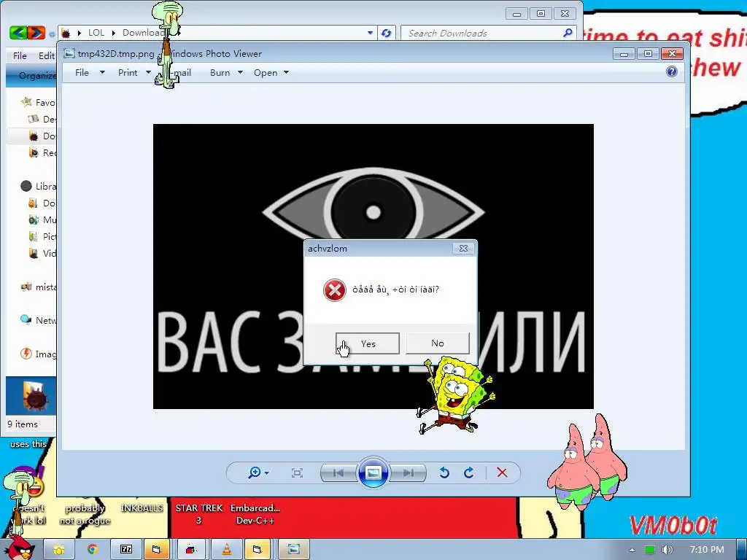Click the actual size fit icon
The height and width of the screenshot is (560, 747).
[297, 472]
